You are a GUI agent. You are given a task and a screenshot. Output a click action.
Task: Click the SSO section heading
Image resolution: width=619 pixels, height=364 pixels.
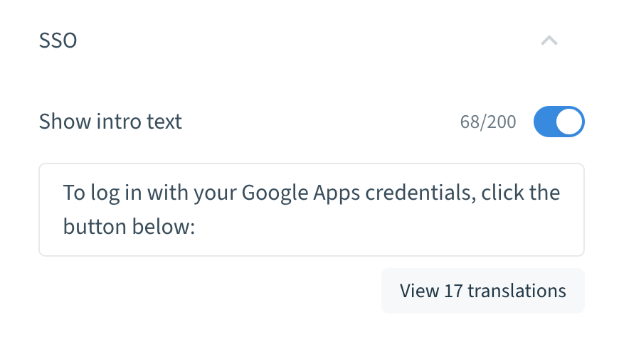click(58, 41)
